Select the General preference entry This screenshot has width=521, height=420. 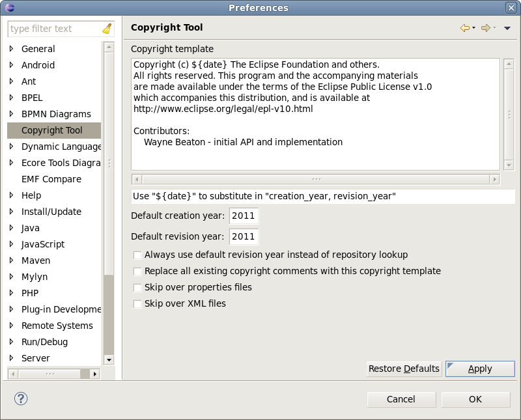click(38, 49)
